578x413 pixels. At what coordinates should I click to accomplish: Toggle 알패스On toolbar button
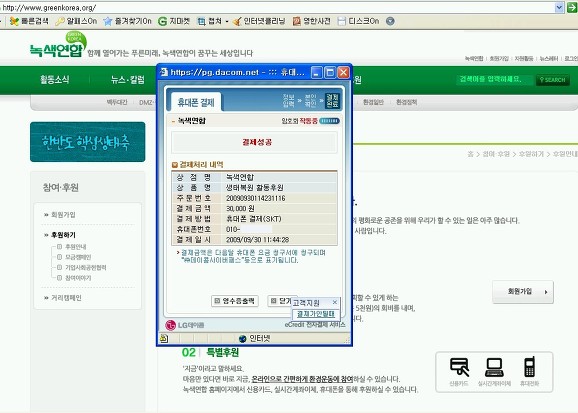76,21
